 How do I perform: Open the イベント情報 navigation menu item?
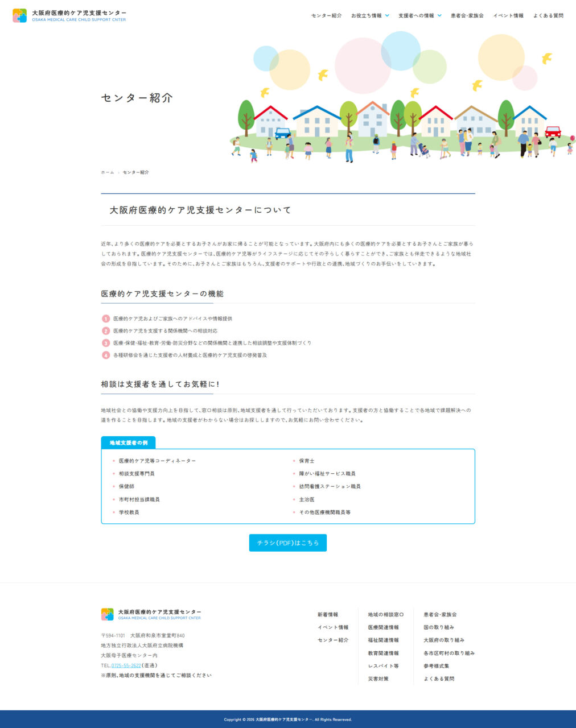tap(508, 16)
